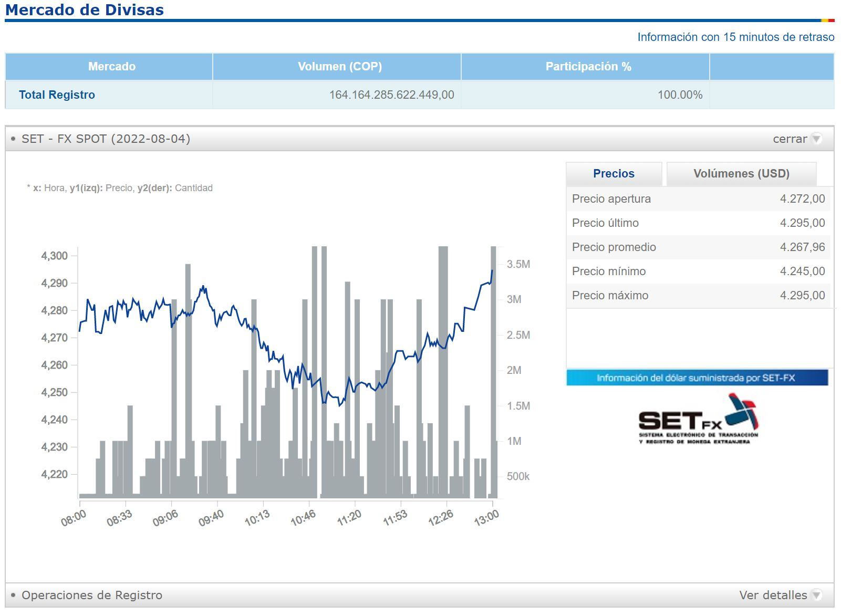Click the SET - FX SPOT (2022-08-04) header
This screenshot has height=616, width=841.
(x=106, y=139)
